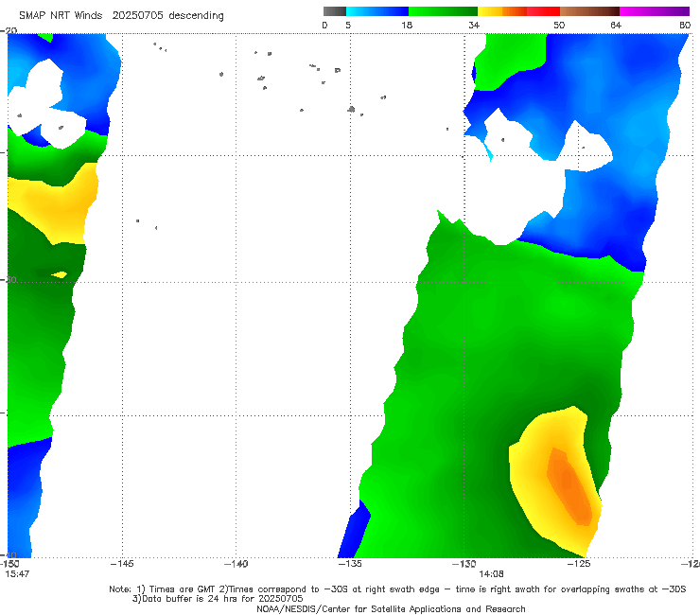Click the color bar label '64'

click(616, 25)
